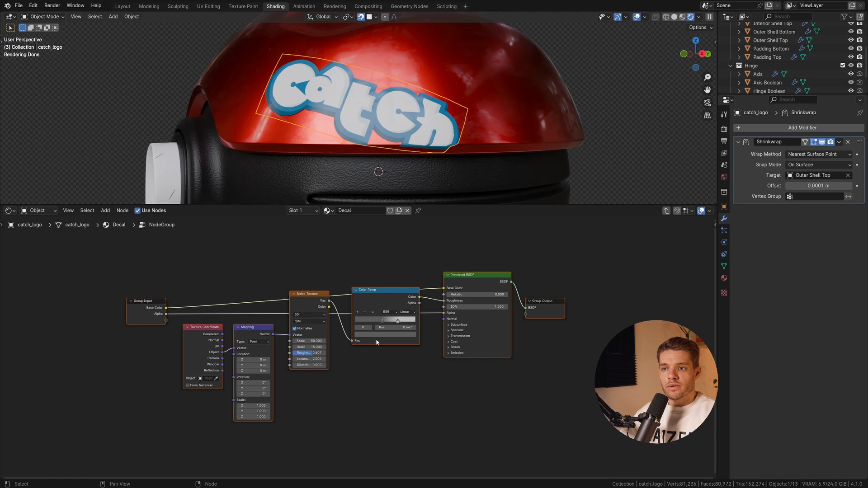The width and height of the screenshot is (868, 488).
Task: Click the pin icon next to Decal material
Action: [418, 211]
